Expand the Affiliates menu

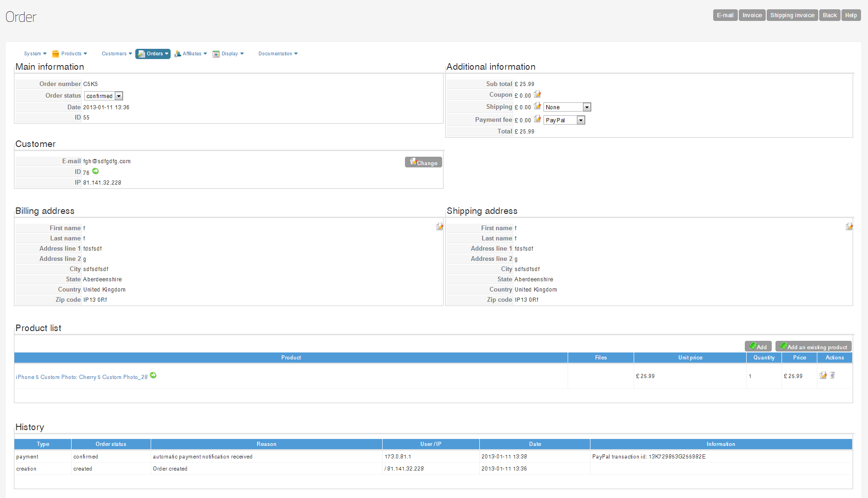(191, 54)
